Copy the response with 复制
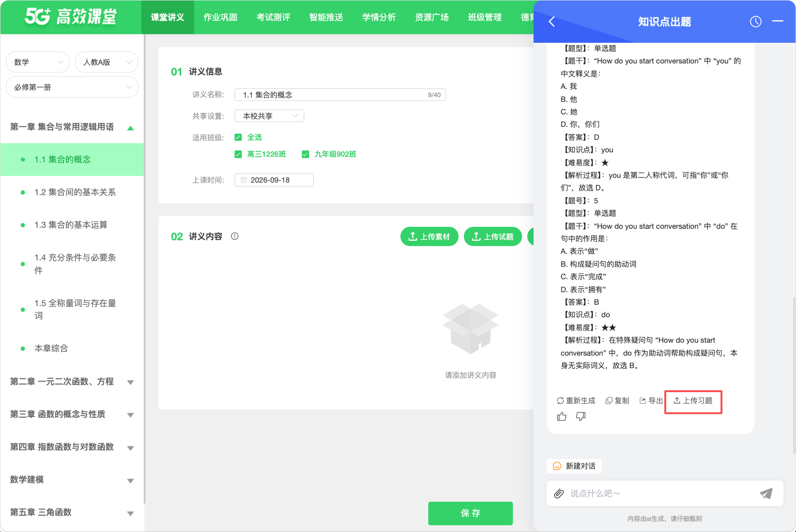This screenshot has width=796, height=532. 617,401
